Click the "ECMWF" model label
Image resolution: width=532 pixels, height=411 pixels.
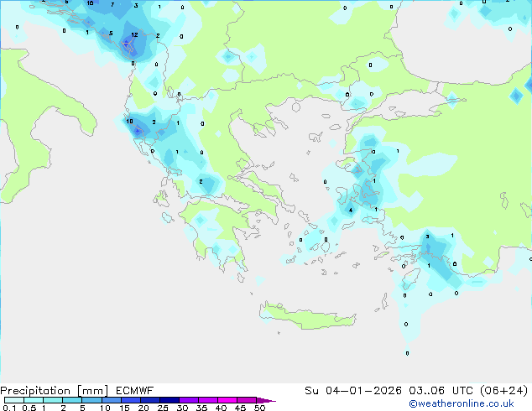135,391
